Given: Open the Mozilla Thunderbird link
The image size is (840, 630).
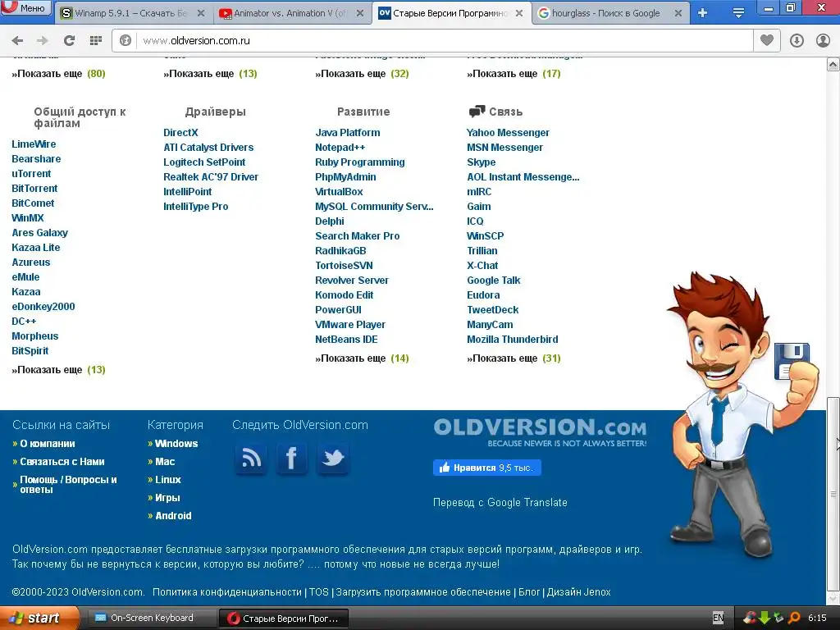Looking at the screenshot, I should [x=512, y=339].
